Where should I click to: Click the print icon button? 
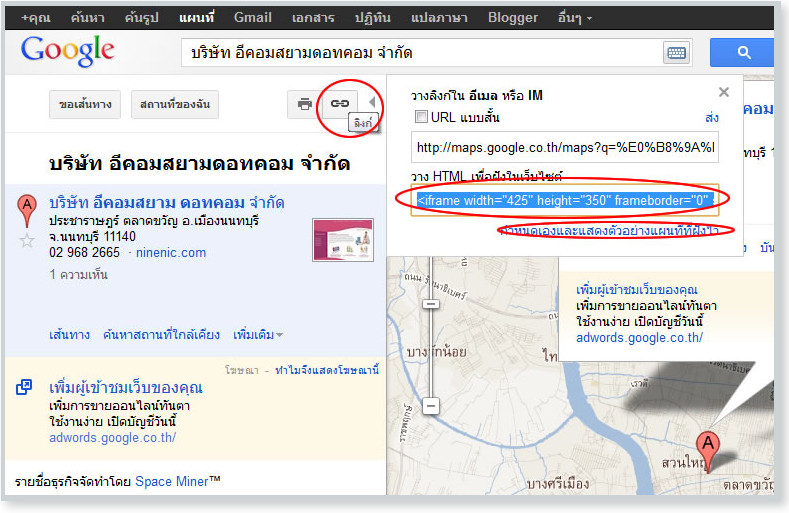[x=304, y=104]
